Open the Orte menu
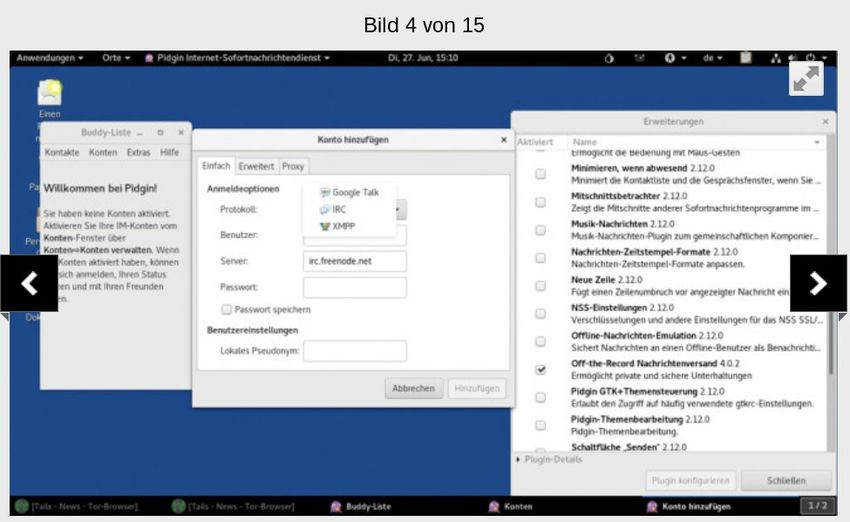 tap(116, 58)
